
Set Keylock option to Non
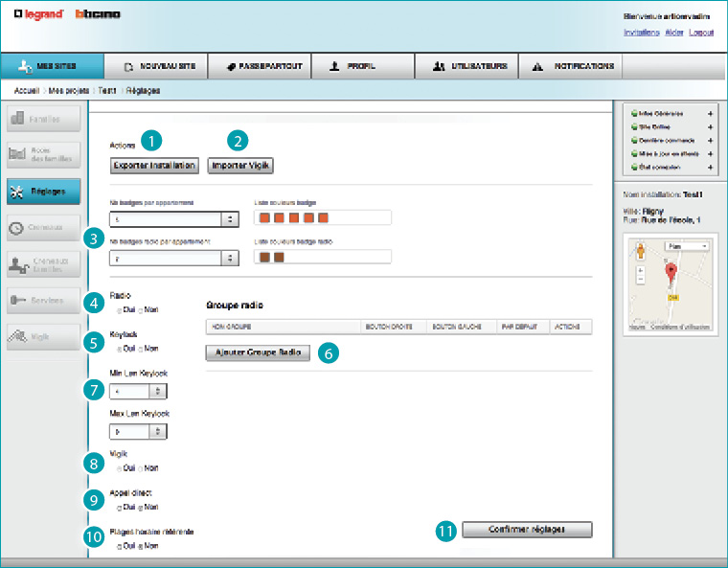coord(141,349)
